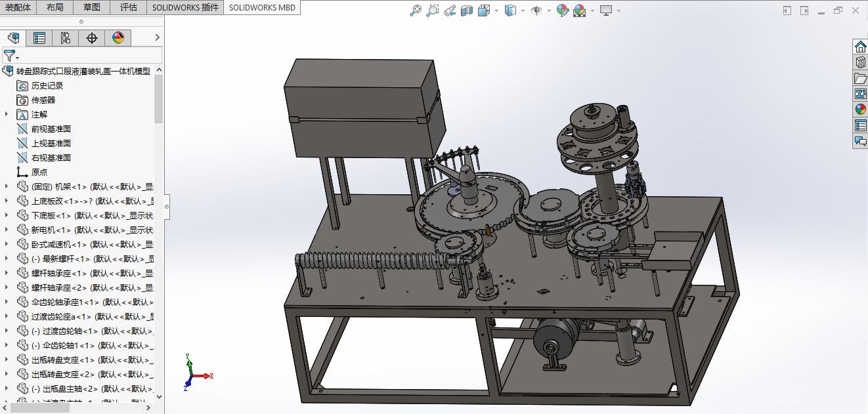Screen dimensions: 868x414
Task: Open the Apply Scene dropdown arrow
Action: coord(592,10)
